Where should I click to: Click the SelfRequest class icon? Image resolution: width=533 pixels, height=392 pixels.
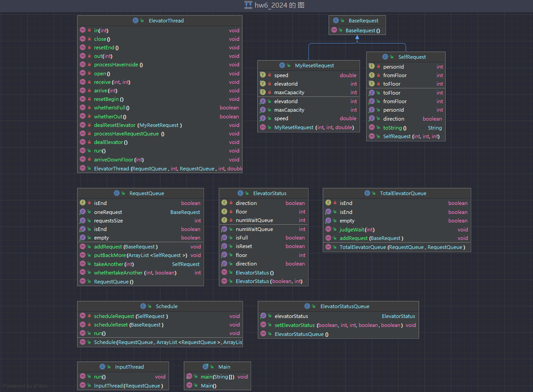[385, 57]
